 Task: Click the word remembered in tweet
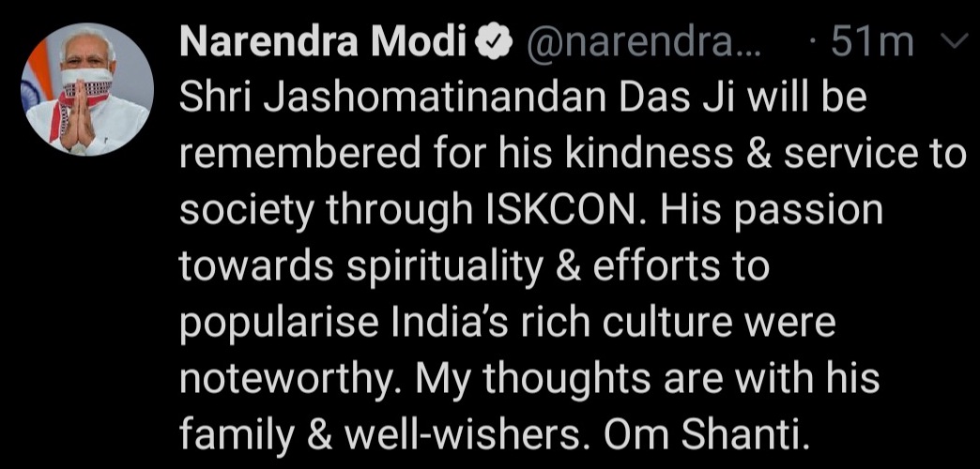(x=300, y=155)
